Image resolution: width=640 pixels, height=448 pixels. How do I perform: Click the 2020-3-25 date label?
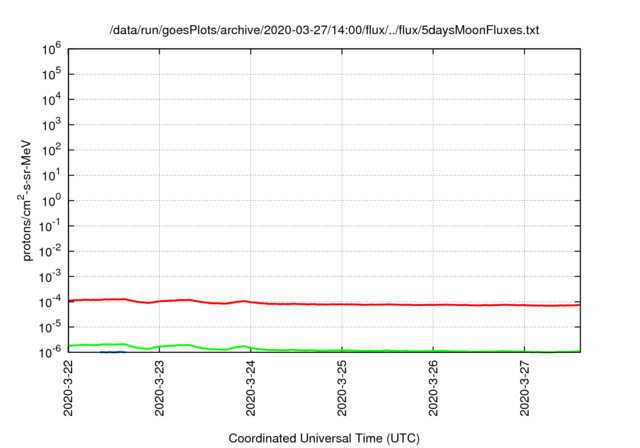342,388
